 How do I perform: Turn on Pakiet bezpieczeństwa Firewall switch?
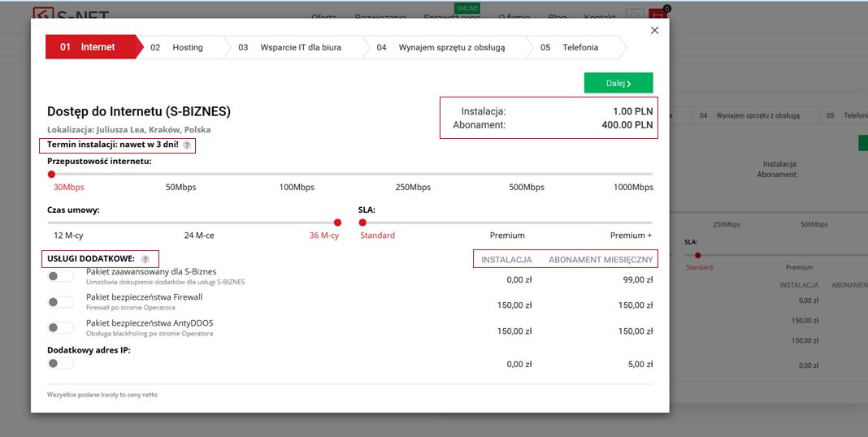pyautogui.click(x=60, y=302)
